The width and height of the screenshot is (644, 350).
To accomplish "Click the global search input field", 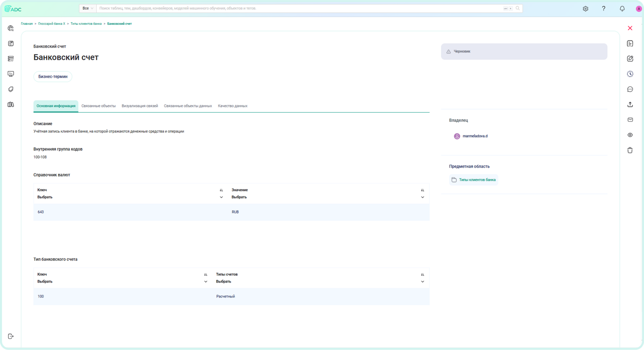I will click(x=300, y=8).
